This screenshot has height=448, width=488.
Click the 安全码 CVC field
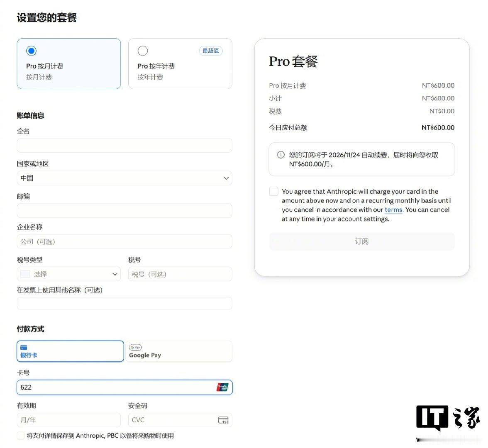point(180,420)
